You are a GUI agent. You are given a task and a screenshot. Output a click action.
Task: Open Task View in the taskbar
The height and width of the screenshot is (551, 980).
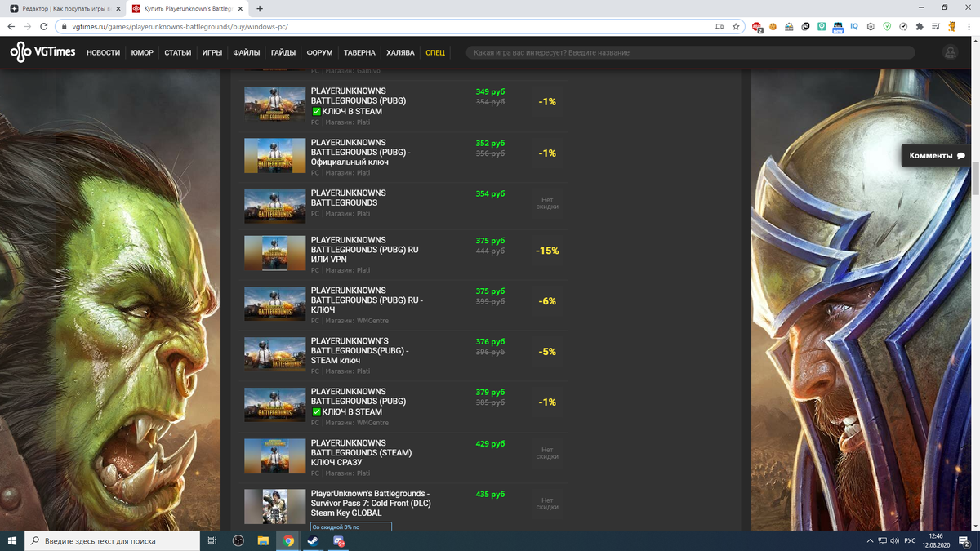(x=212, y=540)
